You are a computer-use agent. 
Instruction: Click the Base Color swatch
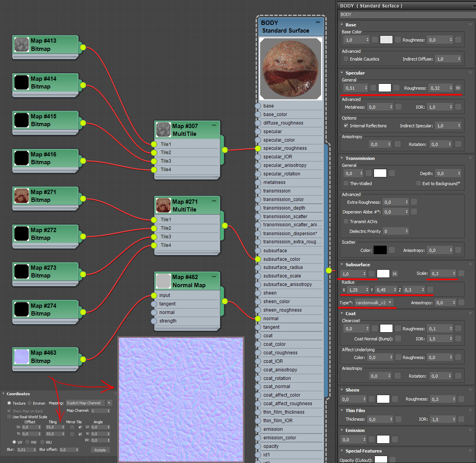point(386,39)
